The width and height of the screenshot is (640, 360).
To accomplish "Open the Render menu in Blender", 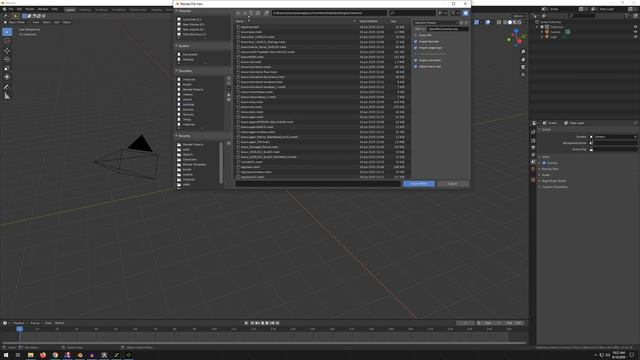I will [30, 9].
